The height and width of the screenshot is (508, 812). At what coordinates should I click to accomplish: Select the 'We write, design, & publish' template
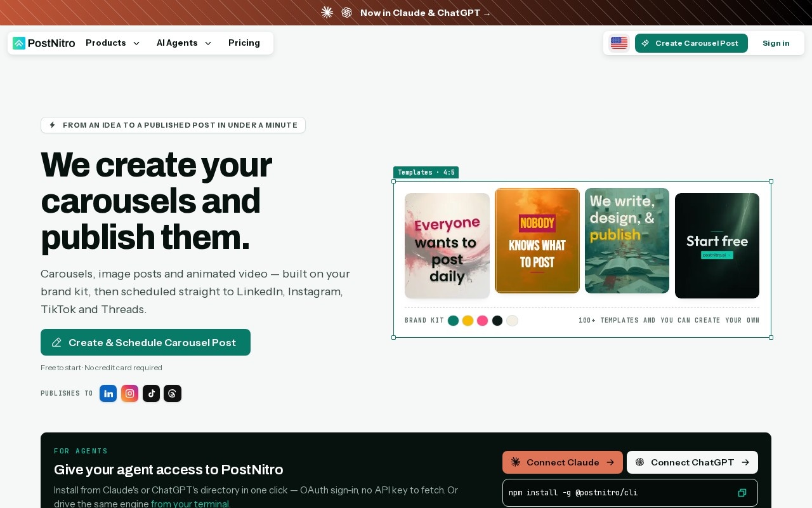[627, 241]
